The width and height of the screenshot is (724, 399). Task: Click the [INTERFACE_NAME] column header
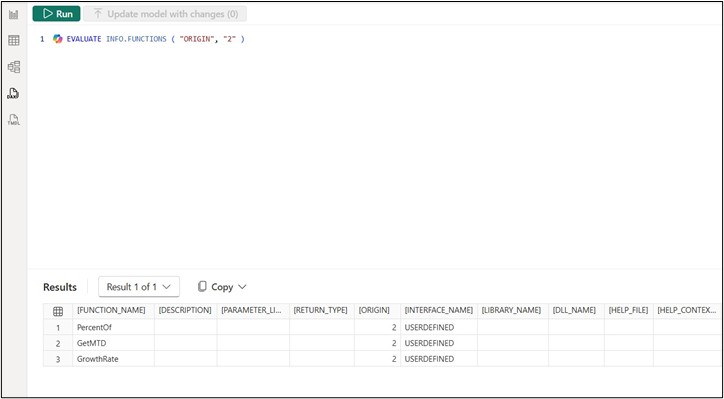coord(439,310)
